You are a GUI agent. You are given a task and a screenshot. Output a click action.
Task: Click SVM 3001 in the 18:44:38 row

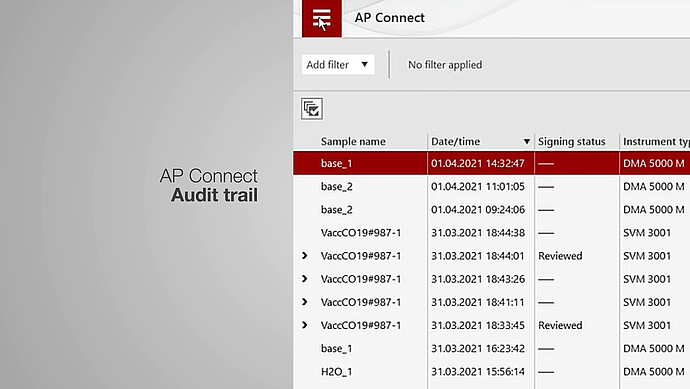pyautogui.click(x=647, y=233)
